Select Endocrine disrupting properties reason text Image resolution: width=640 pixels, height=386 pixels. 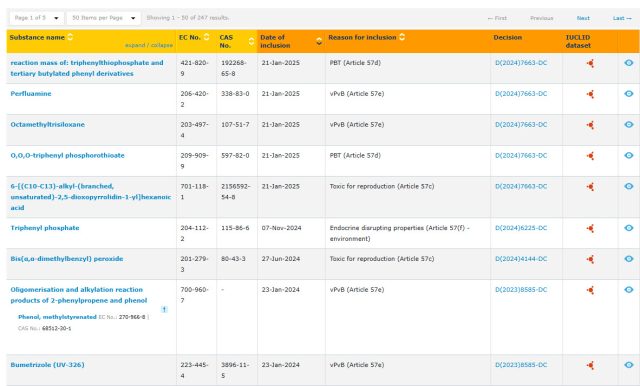[400, 233]
